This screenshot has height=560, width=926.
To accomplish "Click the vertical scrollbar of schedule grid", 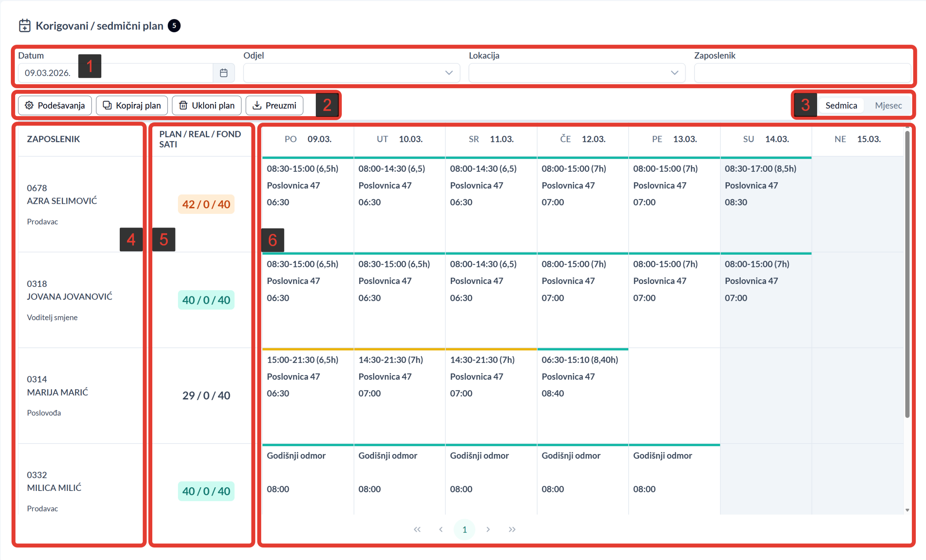I will pos(907,274).
